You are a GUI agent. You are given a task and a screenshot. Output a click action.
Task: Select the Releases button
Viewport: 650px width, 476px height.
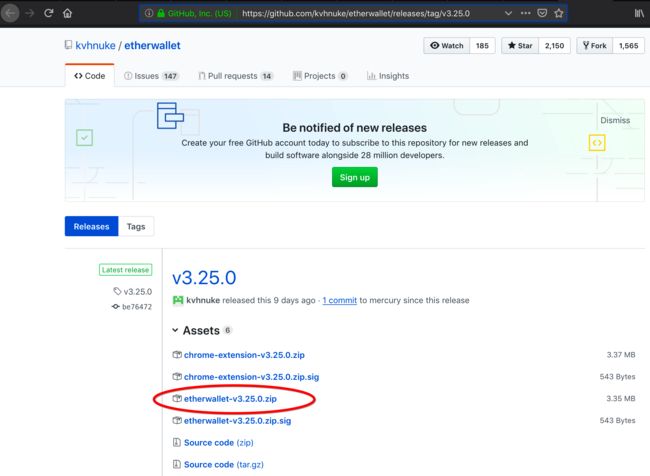(92, 226)
